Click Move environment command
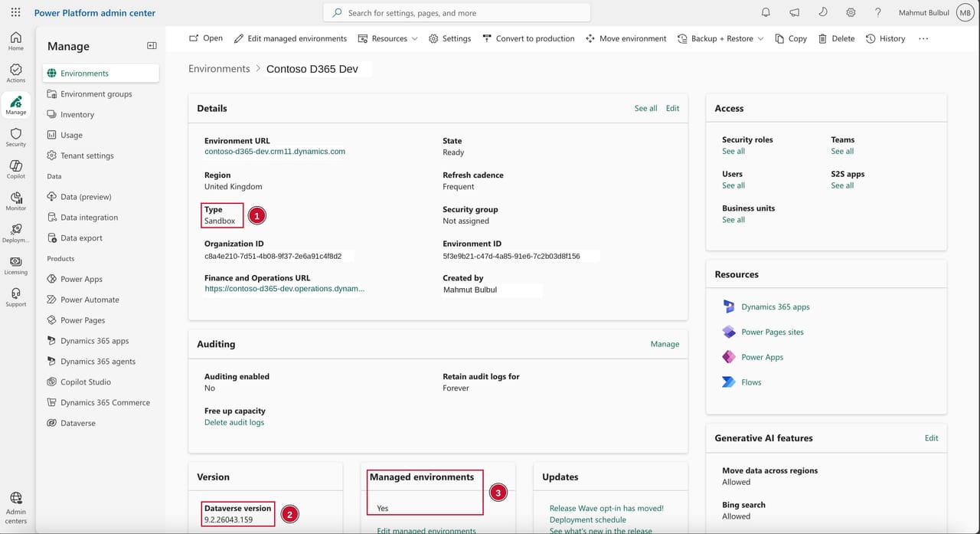This screenshot has width=980, height=534. [x=626, y=38]
